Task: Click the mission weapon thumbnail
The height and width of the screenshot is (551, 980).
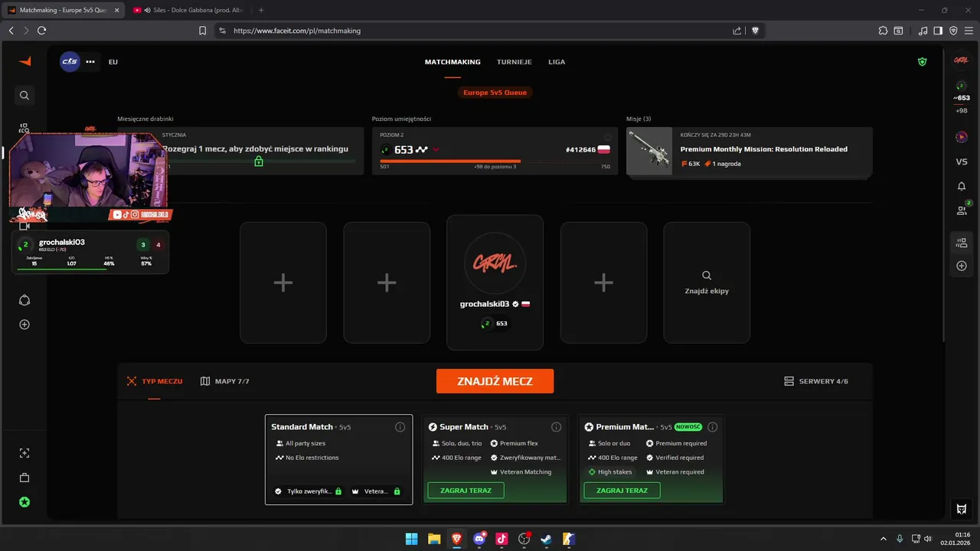Action: tap(649, 152)
